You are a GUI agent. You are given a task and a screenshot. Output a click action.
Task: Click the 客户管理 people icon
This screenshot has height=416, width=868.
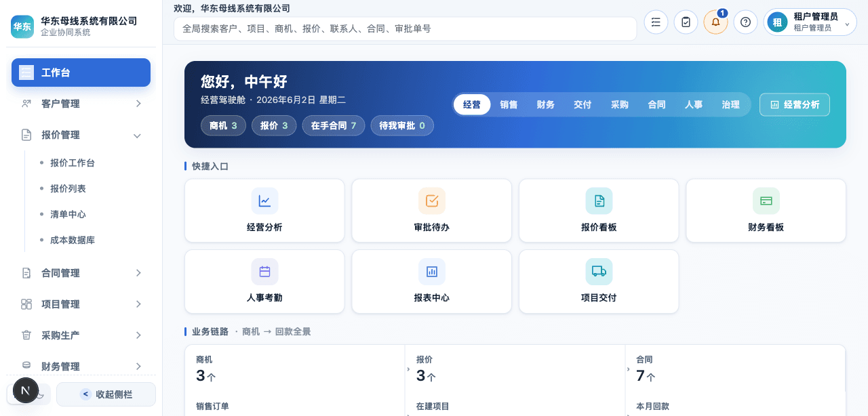[x=26, y=104]
